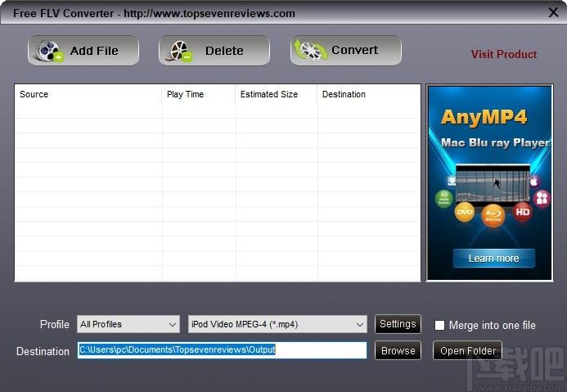This screenshot has height=392, width=567.
Task: Open the iPod Video MPEG-4 format dropdown
Action: click(x=277, y=324)
